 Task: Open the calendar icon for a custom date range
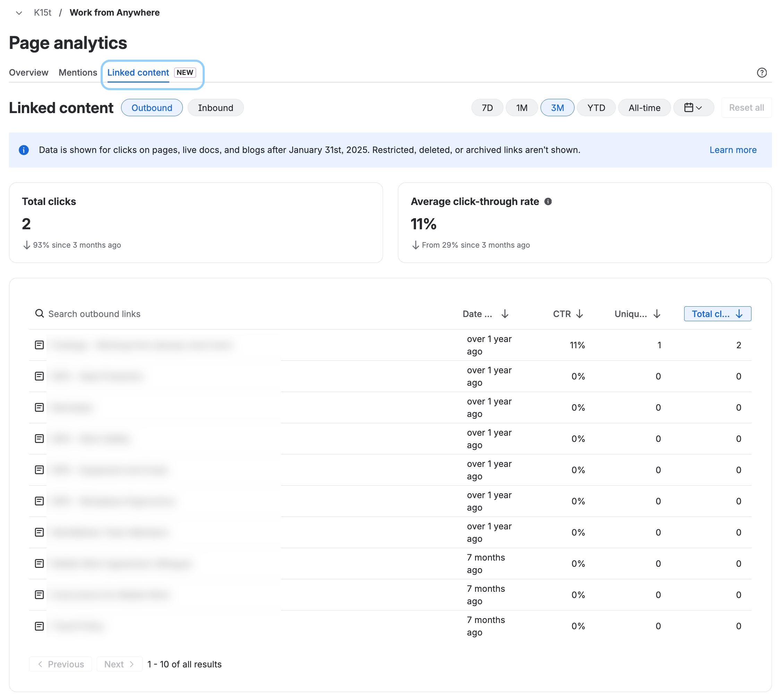[690, 107]
